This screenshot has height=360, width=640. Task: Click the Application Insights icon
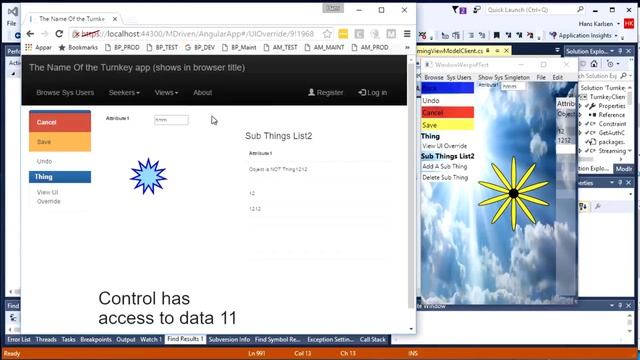(x=553, y=36)
